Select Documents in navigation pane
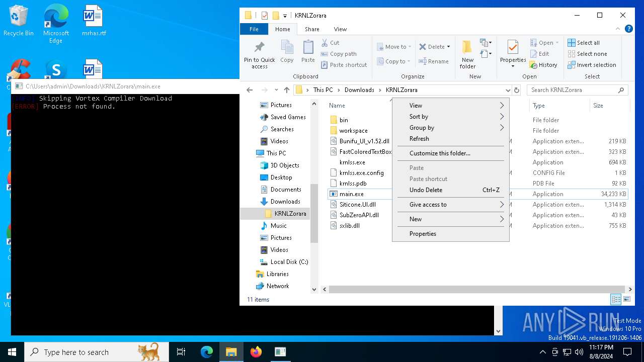 281,190
